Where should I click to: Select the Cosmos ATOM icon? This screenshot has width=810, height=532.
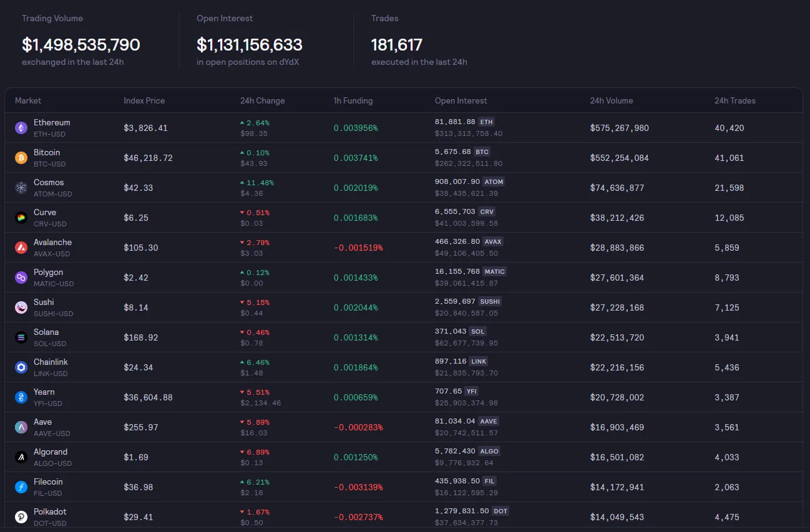21,188
